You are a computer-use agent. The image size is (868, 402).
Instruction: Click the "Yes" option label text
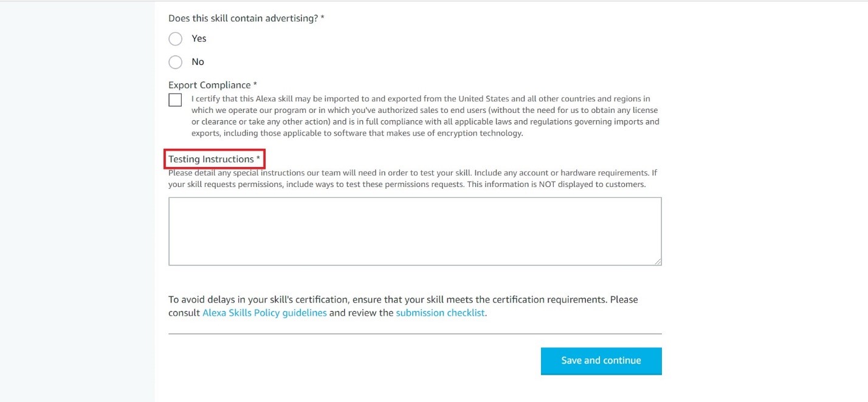[x=199, y=39]
